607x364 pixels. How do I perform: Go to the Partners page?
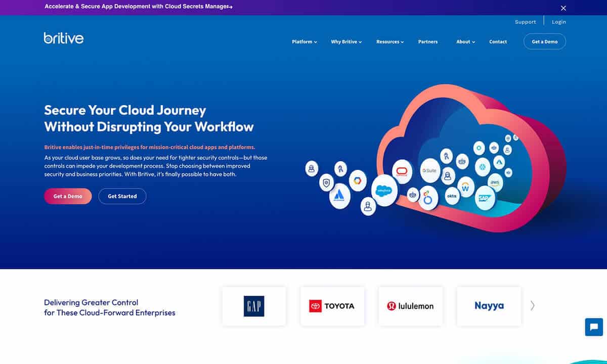point(428,42)
